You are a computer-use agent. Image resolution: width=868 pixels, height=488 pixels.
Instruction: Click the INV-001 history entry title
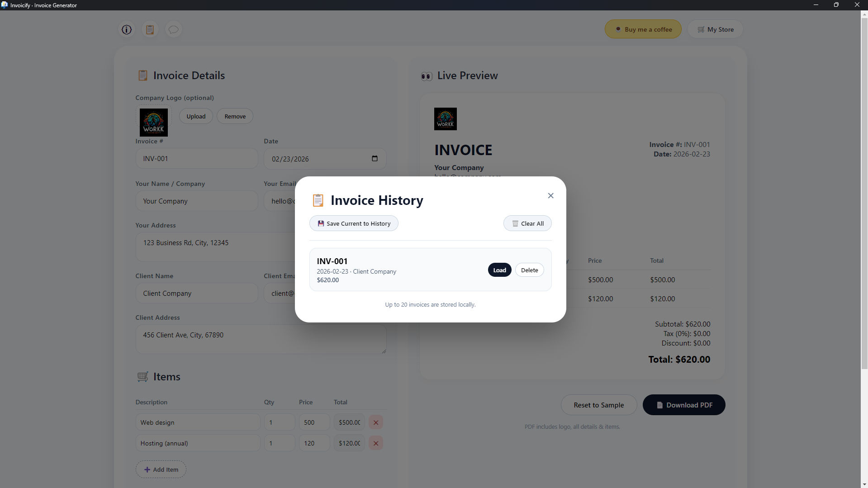(332, 261)
